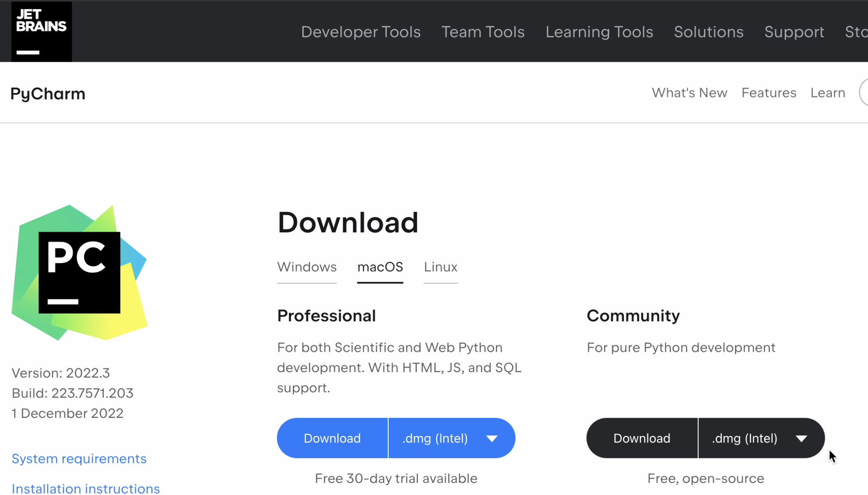Open the Solutions menu
Image resolution: width=868 pixels, height=495 pixels.
click(x=708, y=32)
